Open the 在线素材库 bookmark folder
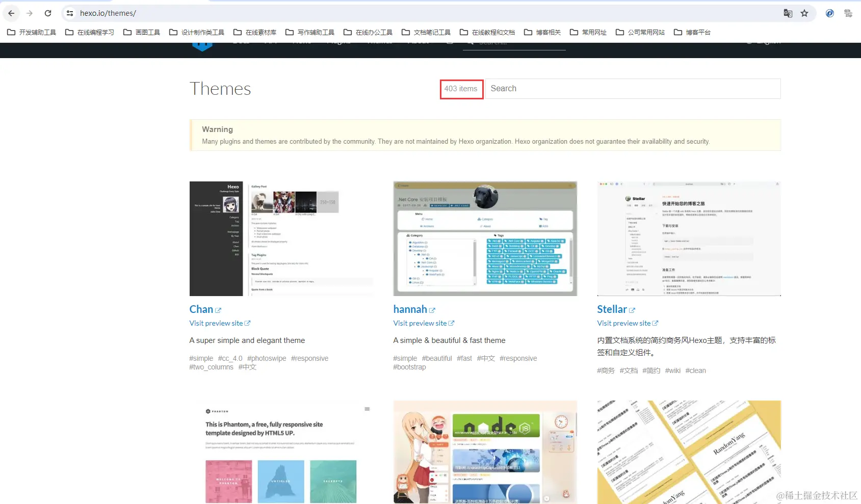The width and height of the screenshot is (861, 504). coord(255,32)
